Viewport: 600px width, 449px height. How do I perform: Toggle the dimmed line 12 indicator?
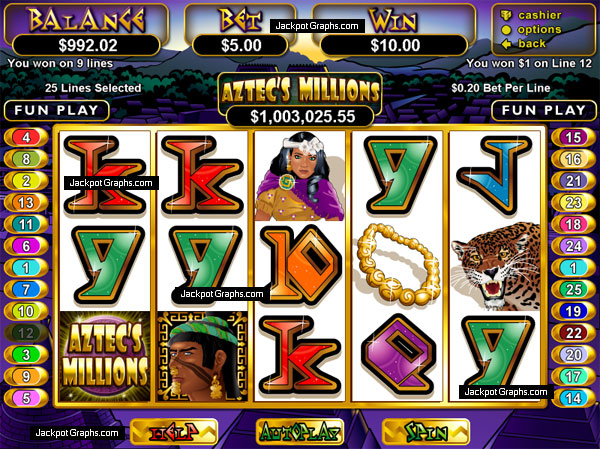(x=26, y=333)
